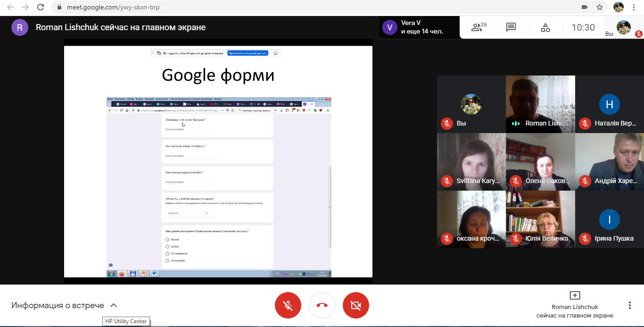Viewport: 644px width, 327px height.
Task: Select Svitlana's video tile
Action: click(471, 161)
